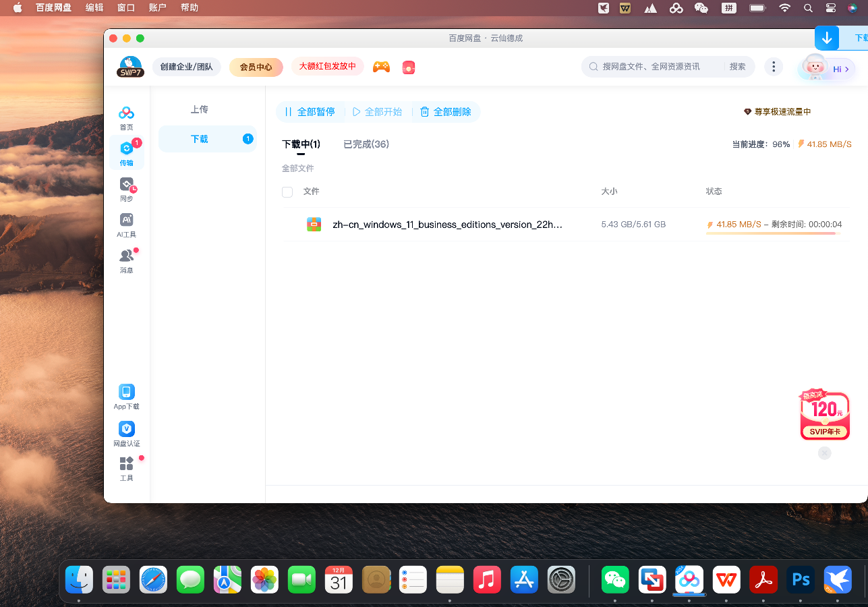Open Baidu Netdisk icon in the dock
Screen dimensions: 868x607
(689, 579)
